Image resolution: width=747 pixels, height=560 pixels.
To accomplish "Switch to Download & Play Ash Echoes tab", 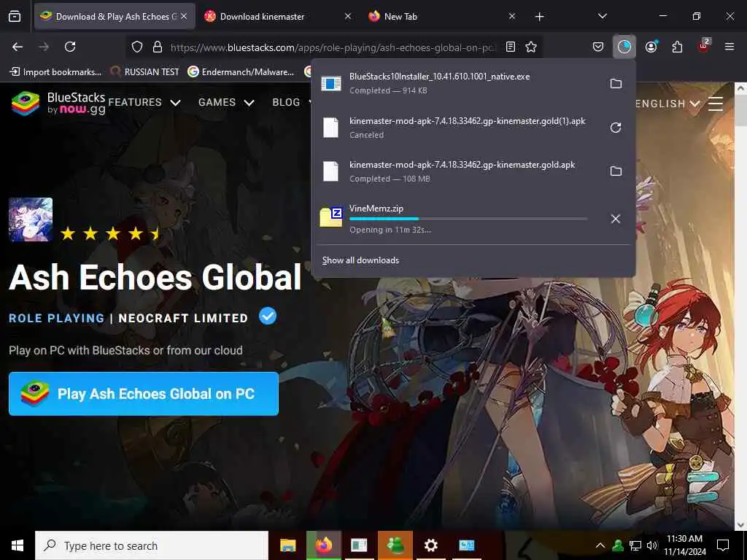I will pyautogui.click(x=115, y=17).
